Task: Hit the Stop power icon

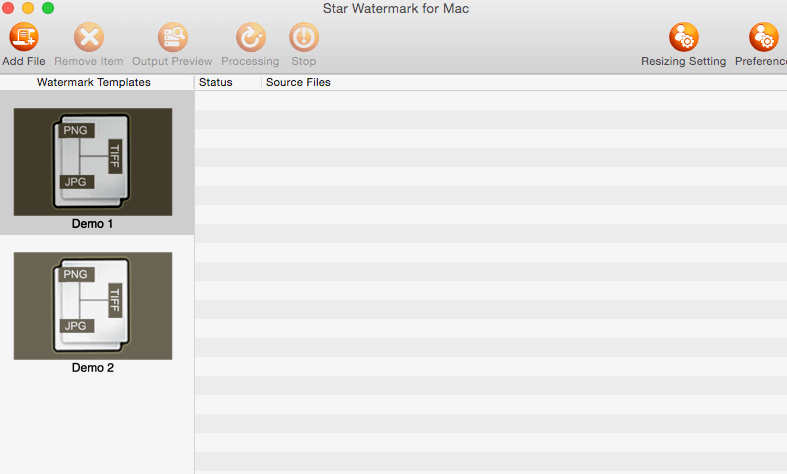Action: tap(303, 38)
